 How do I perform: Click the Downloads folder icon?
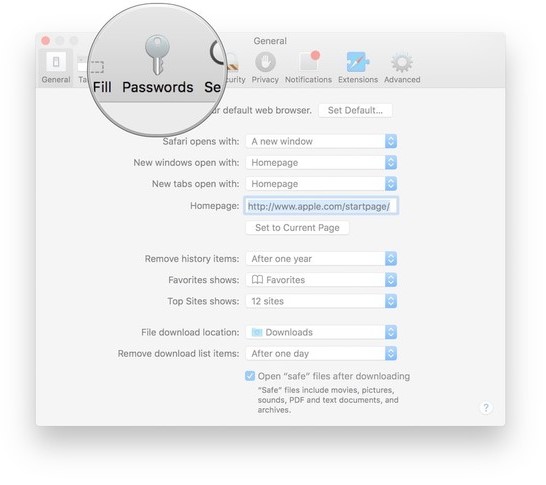click(257, 332)
